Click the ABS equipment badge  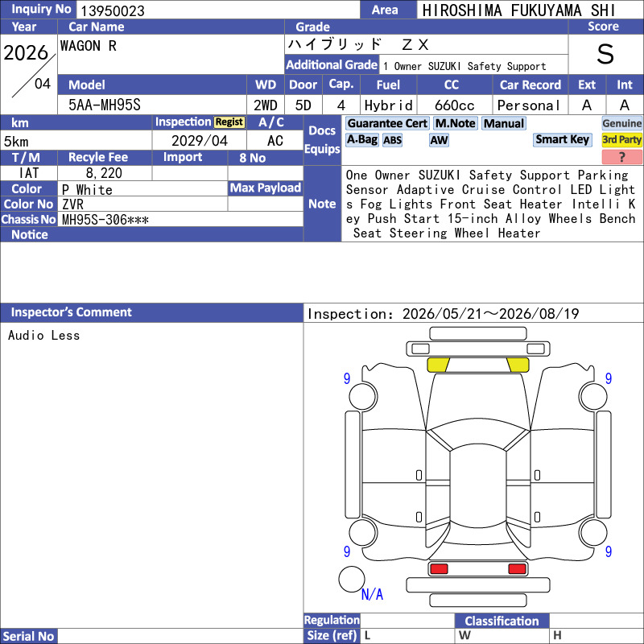[x=392, y=140]
